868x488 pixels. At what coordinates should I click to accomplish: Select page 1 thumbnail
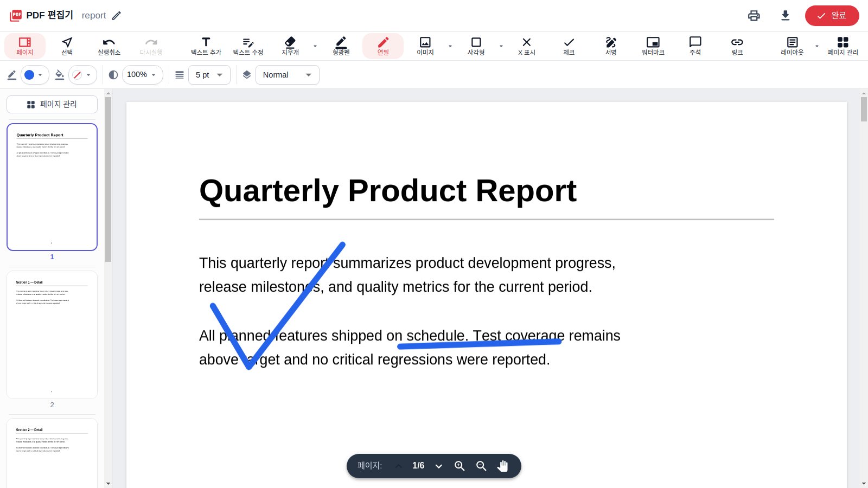(x=52, y=187)
